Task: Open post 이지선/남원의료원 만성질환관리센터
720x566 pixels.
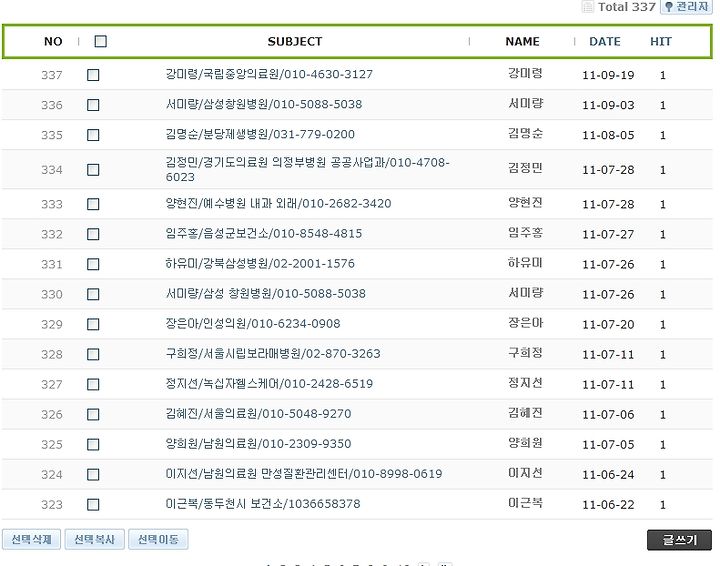Action: click(304, 473)
